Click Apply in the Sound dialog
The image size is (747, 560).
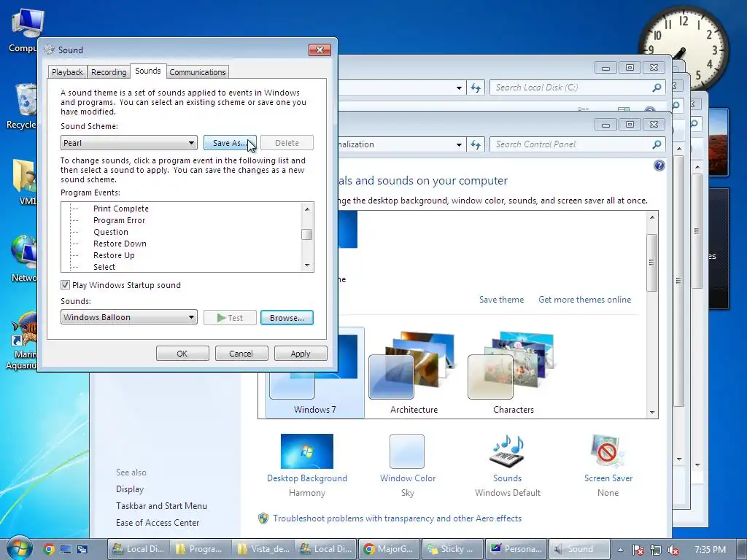point(300,354)
